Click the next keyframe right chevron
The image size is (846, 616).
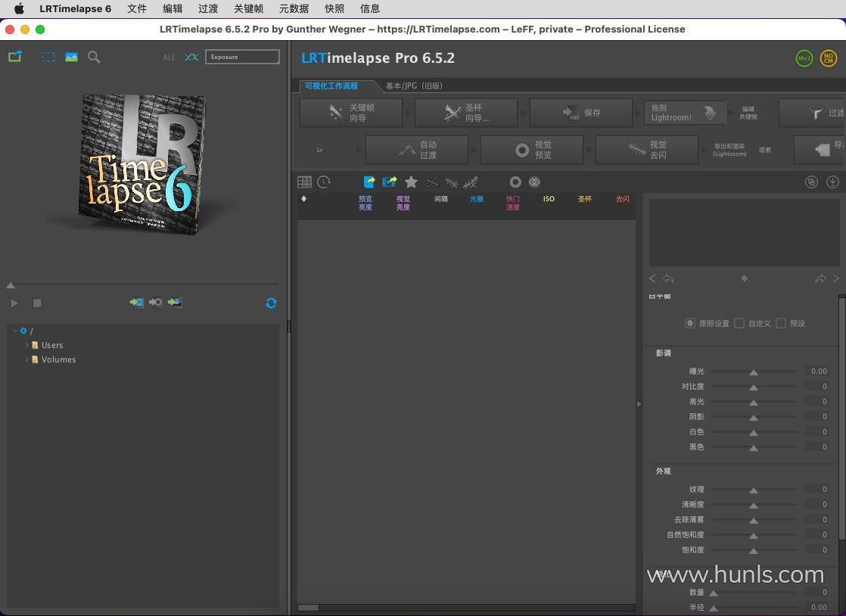click(x=835, y=278)
